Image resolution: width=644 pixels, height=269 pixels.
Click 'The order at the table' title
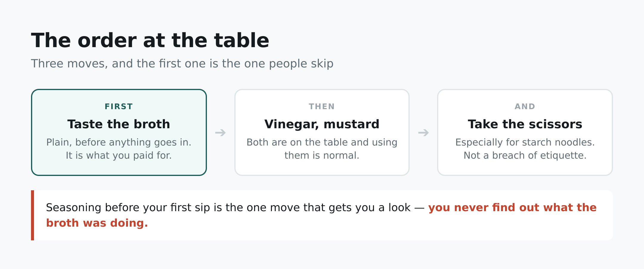coord(150,40)
